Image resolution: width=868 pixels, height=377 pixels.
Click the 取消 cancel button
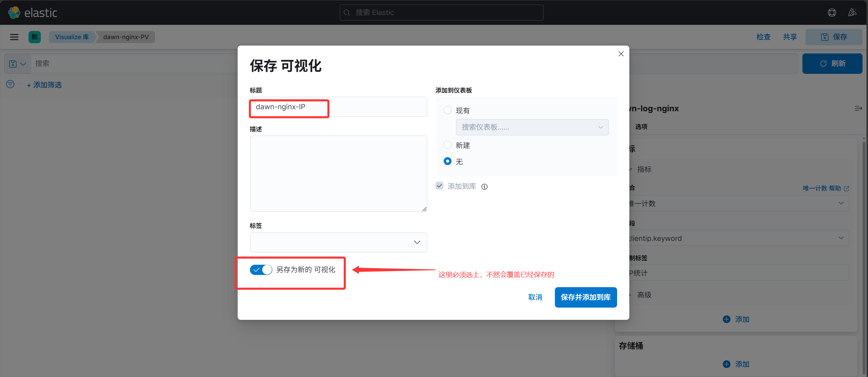click(x=535, y=297)
